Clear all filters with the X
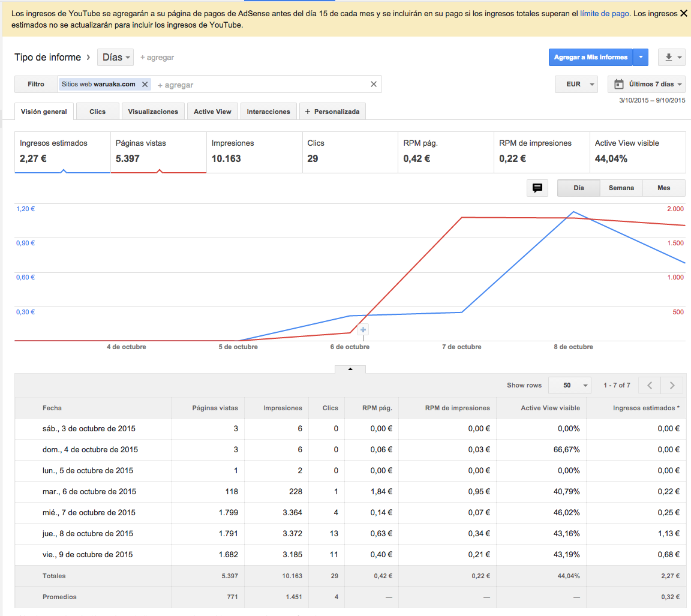The image size is (691, 616). pyautogui.click(x=374, y=84)
